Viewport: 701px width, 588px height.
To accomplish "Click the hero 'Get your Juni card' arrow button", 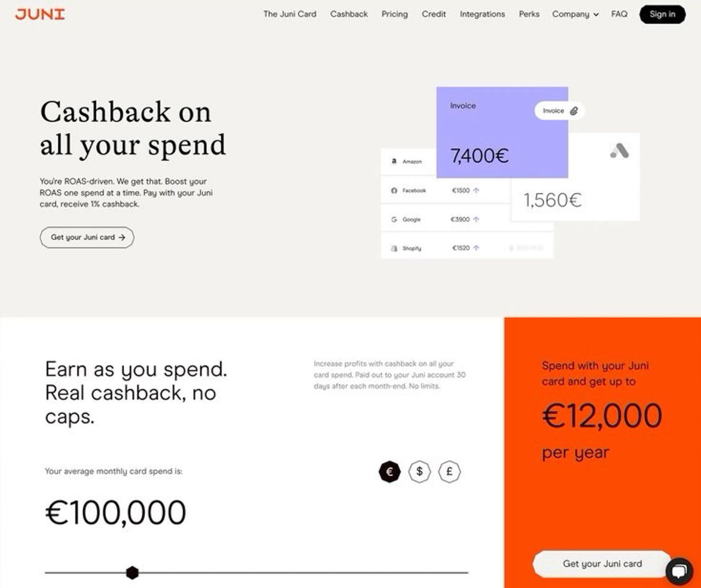I will coord(87,238).
